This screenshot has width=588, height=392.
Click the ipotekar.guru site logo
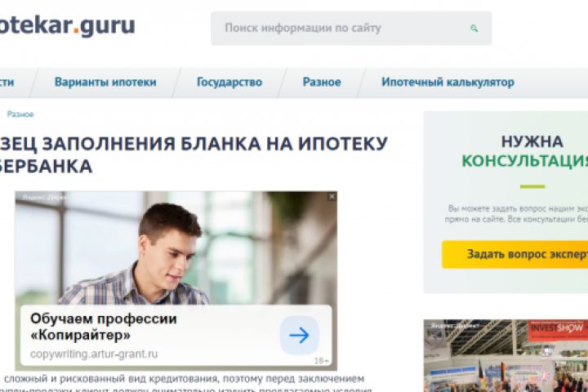67,26
